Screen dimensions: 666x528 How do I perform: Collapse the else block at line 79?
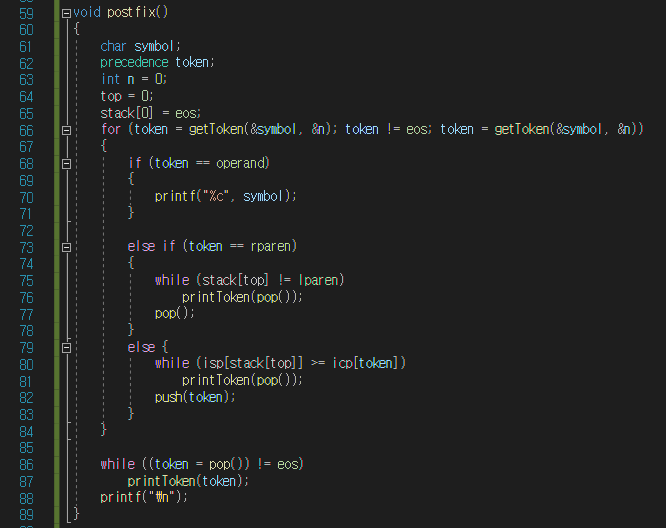(66, 348)
